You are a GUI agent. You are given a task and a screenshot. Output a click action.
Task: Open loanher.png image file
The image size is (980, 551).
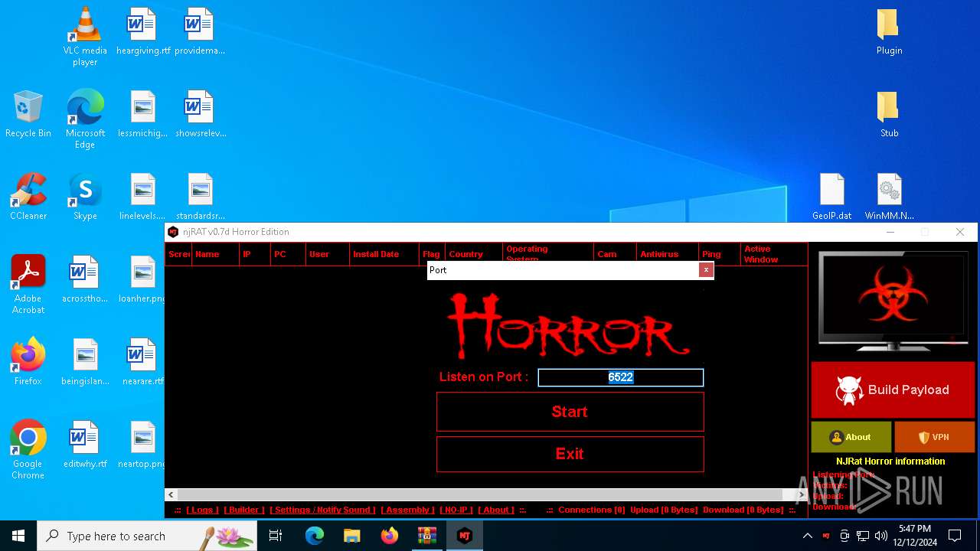143,279
